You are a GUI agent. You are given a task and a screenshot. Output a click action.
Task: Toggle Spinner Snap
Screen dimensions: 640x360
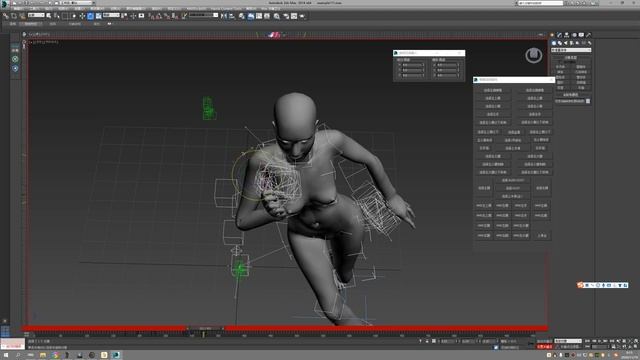175,16
